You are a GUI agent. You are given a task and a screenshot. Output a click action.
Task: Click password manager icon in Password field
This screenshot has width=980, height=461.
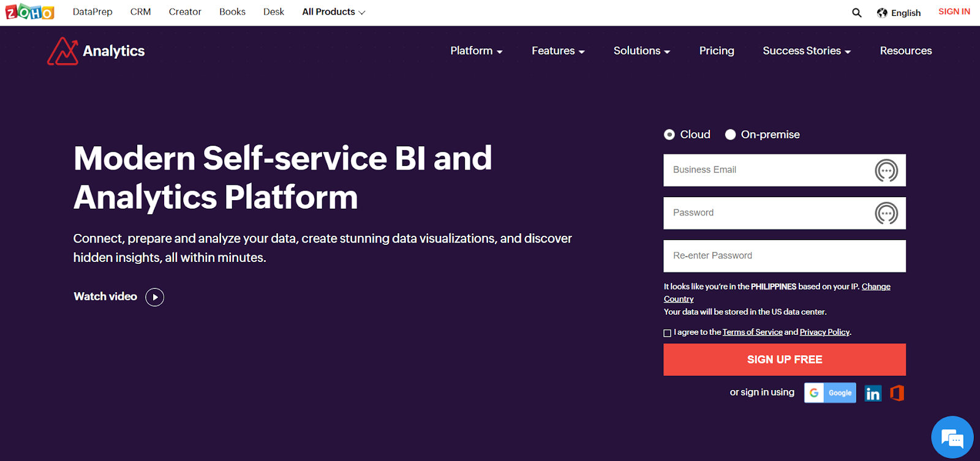tap(886, 213)
